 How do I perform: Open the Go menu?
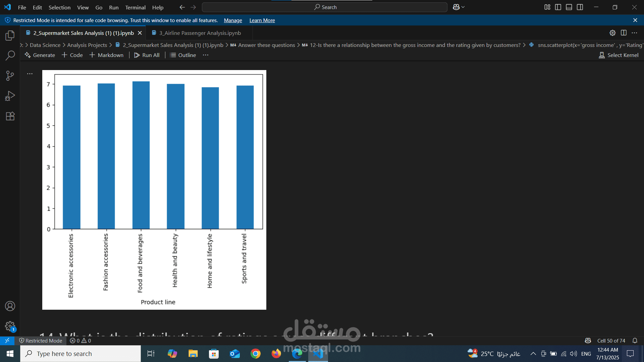click(99, 7)
